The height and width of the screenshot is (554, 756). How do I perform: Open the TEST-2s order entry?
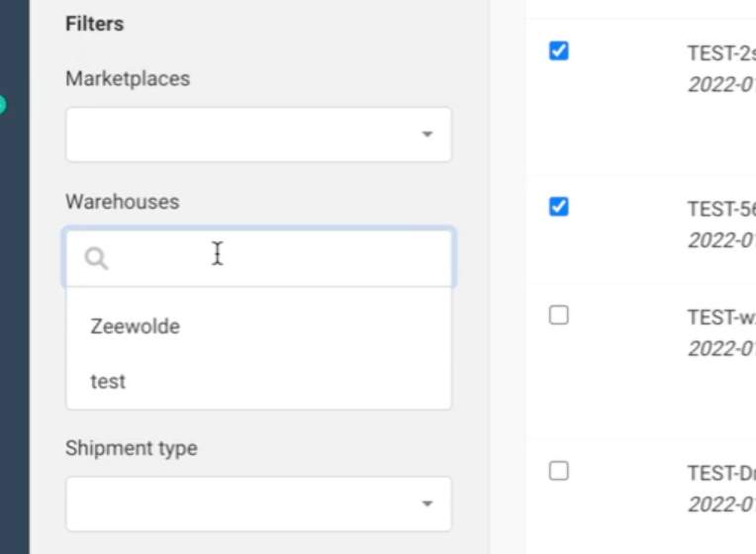pos(721,53)
